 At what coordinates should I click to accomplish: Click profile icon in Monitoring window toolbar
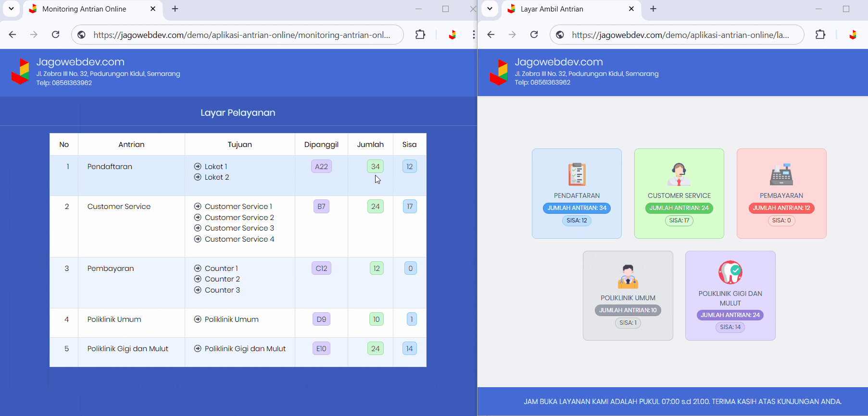(x=452, y=35)
